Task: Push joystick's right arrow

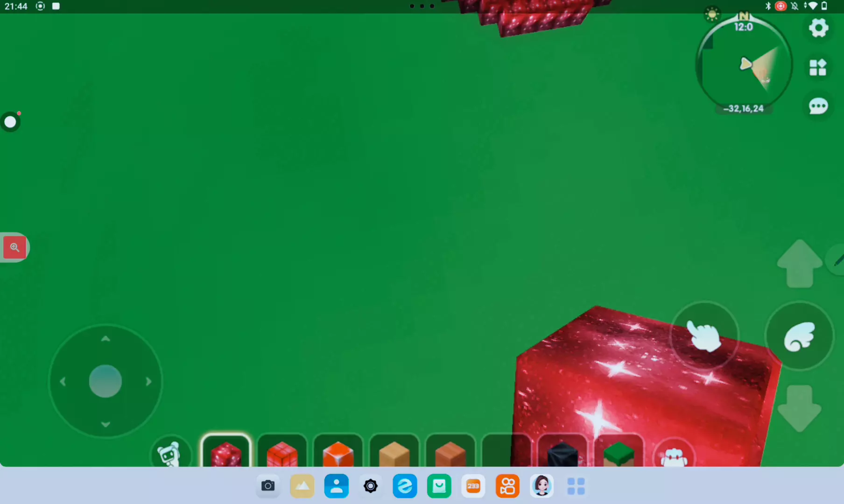Action: [148, 382]
